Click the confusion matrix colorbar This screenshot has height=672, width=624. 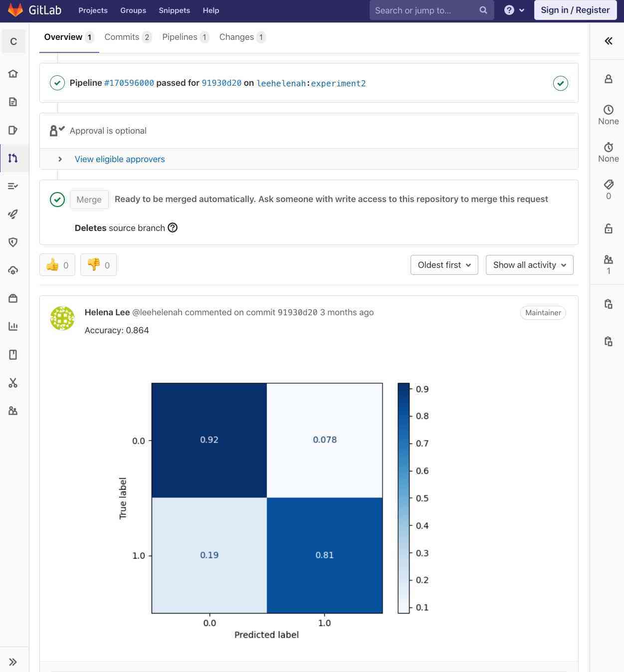tap(404, 498)
